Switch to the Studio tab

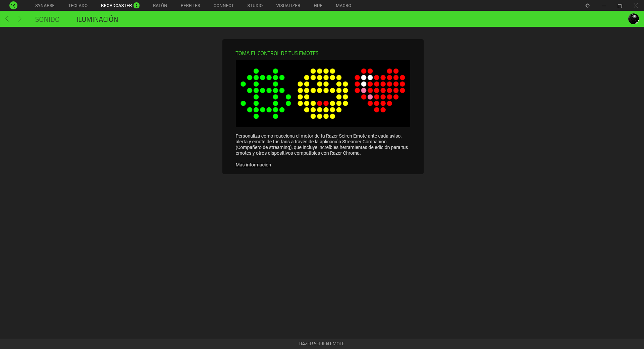click(255, 6)
